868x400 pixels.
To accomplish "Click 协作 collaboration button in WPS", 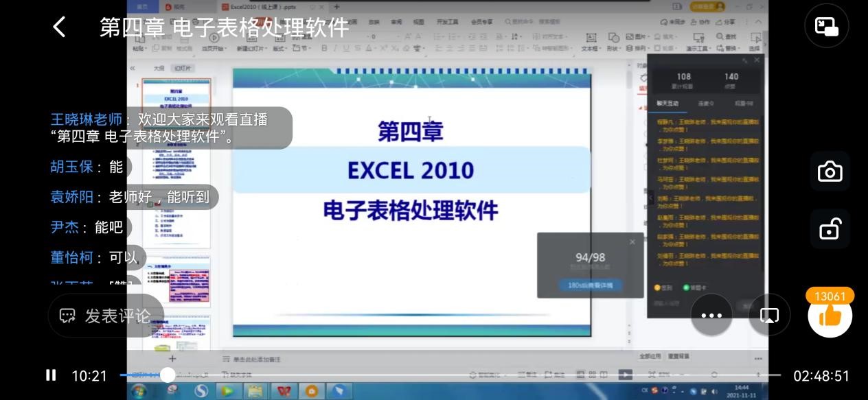I will point(700,22).
